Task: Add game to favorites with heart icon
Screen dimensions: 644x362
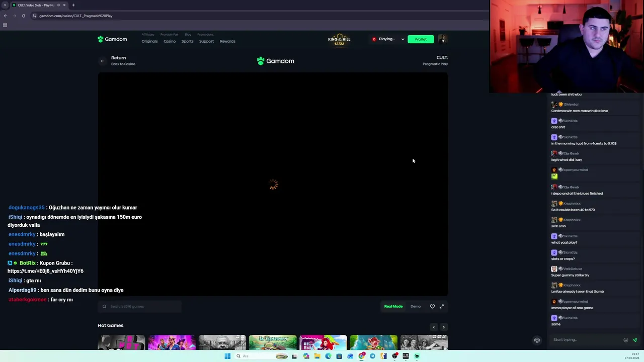Action: click(x=432, y=306)
